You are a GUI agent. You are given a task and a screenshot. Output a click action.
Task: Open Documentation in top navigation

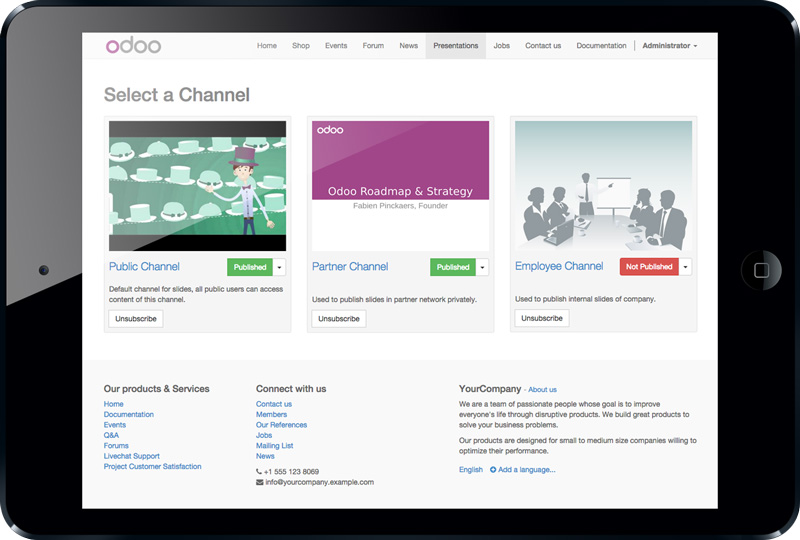601,45
